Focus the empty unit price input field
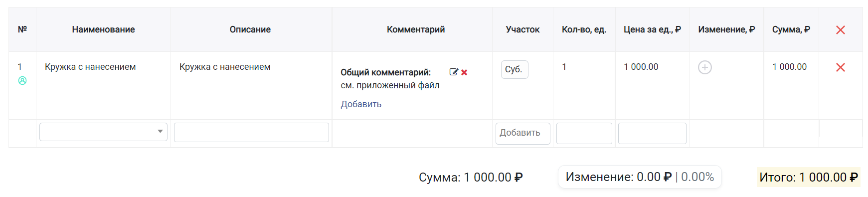Viewport: 868px width, 197px height. coord(652,133)
